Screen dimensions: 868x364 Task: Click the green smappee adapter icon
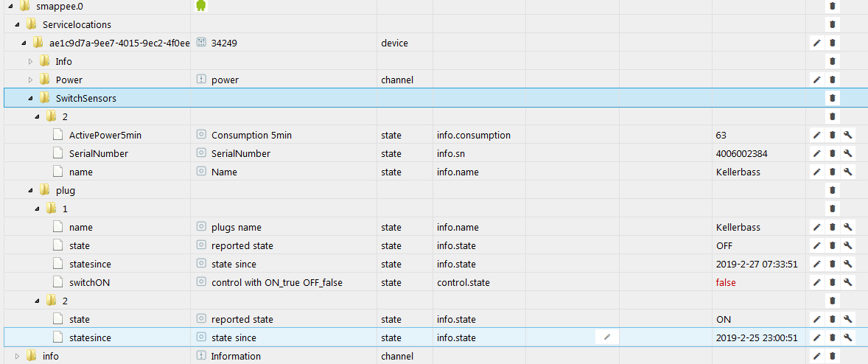click(201, 6)
